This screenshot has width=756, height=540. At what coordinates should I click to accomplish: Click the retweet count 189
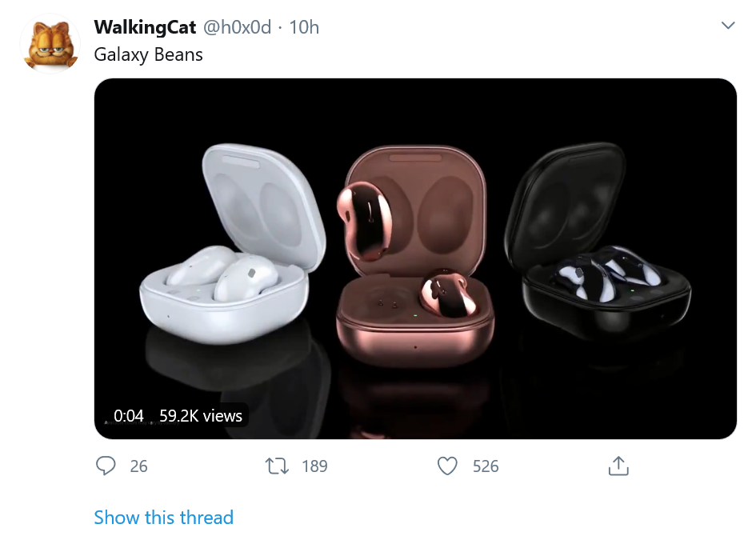coord(314,466)
